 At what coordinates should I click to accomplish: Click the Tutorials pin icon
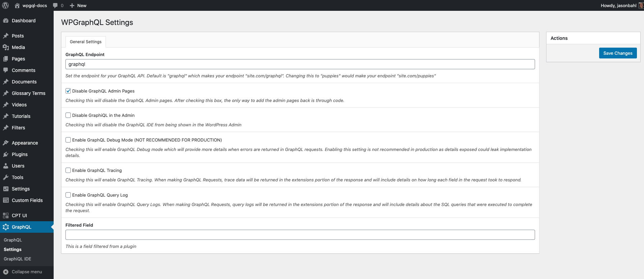[6, 116]
